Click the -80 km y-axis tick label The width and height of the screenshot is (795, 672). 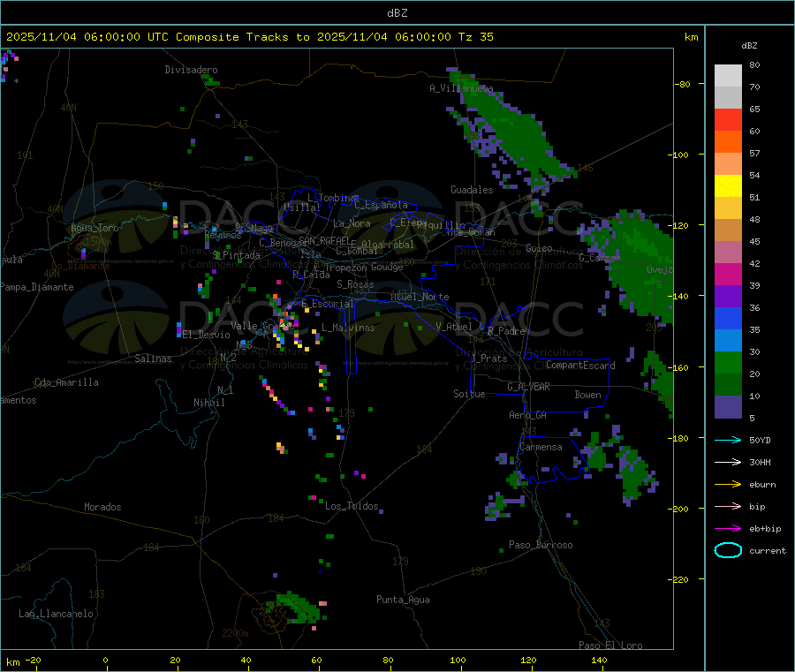tap(683, 84)
